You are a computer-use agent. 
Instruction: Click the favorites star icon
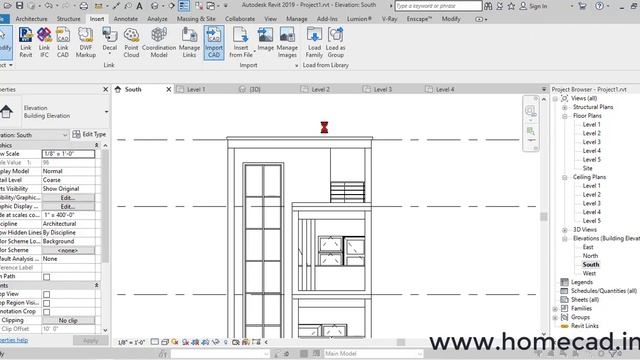pos(511,6)
